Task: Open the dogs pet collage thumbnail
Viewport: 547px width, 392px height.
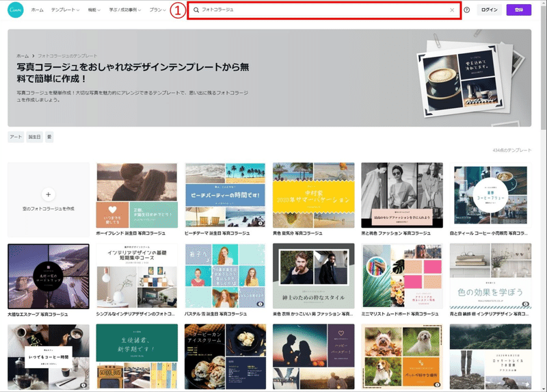Action: point(402,356)
